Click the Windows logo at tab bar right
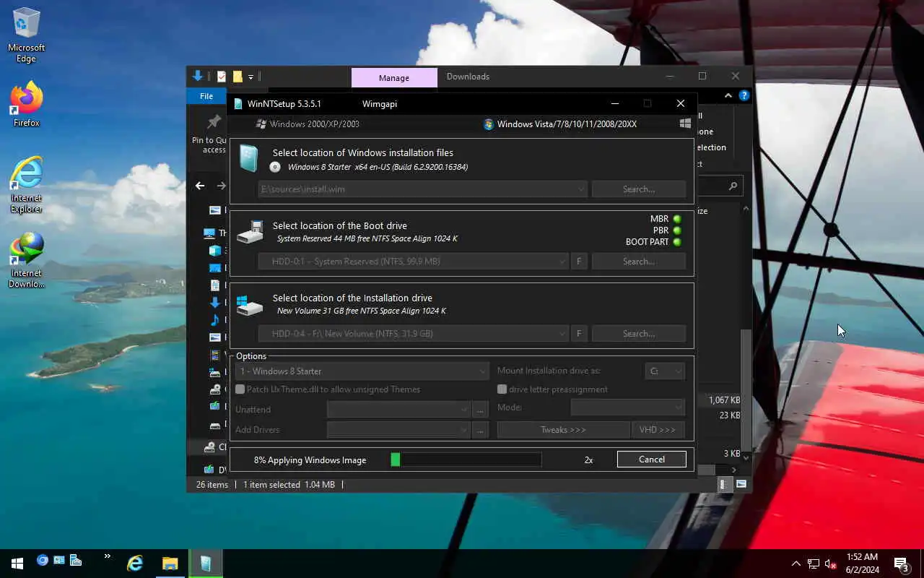This screenshot has width=924, height=578. pyautogui.click(x=685, y=124)
